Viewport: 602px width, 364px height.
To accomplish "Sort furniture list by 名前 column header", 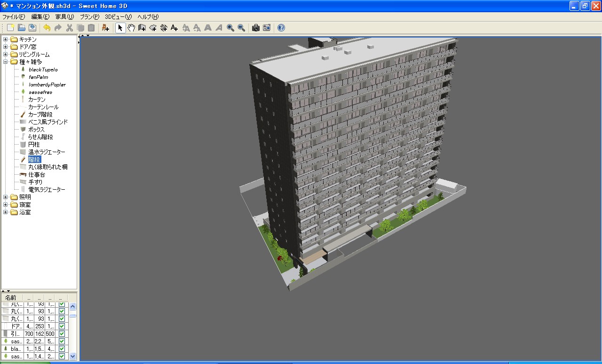I will pyautogui.click(x=10, y=298).
